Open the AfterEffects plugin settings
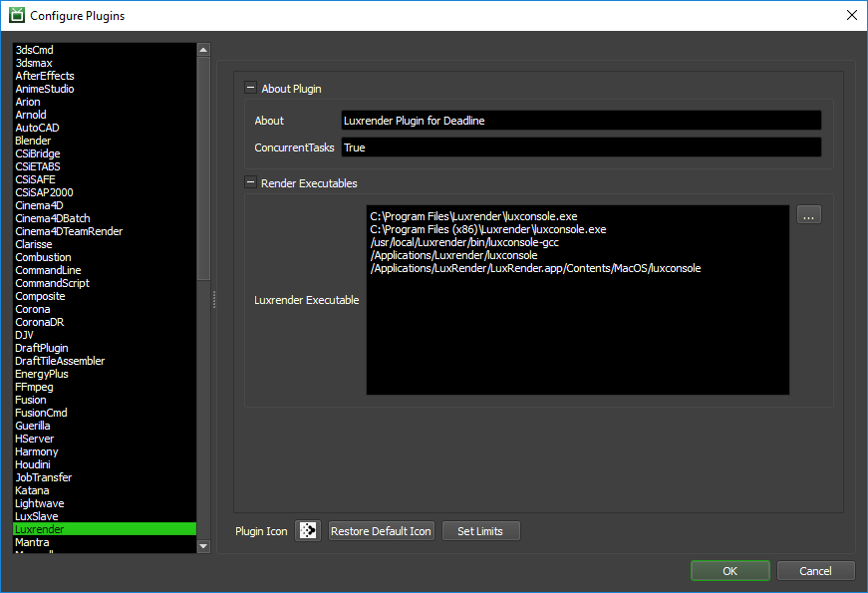868x593 pixels. coord(45,76)
